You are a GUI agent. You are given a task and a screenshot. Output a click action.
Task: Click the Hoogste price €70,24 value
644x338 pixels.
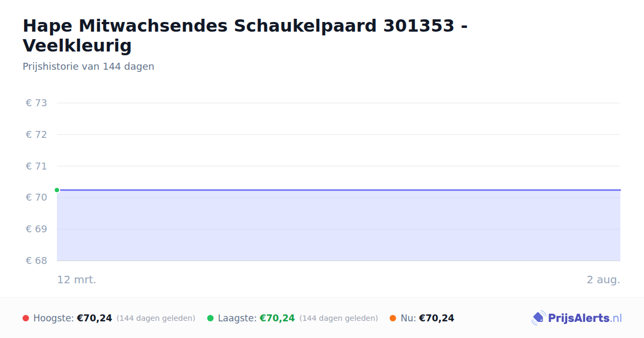click(x=94, y=318)
